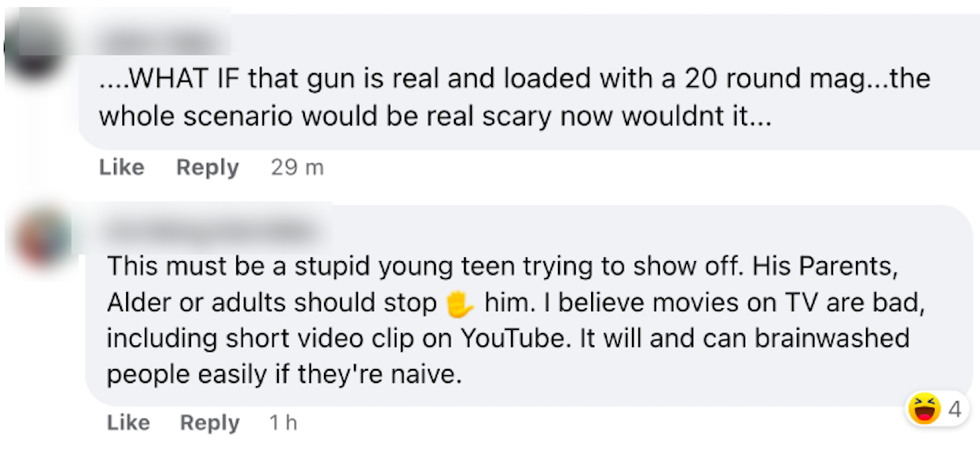
Task: Reply to the comment posted 29 m ago
Action: (x=207, y=167)
